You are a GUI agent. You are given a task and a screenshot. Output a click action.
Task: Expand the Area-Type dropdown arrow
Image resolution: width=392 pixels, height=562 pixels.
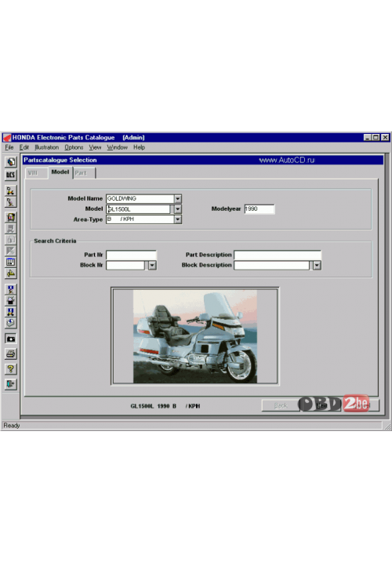click(x=178, y=219)
